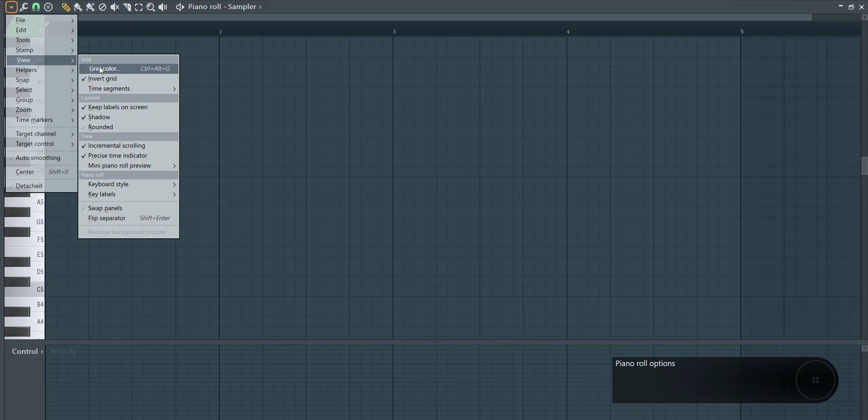868x420 pixels.
Task: Click Velocity label in control panel
Action: coord(63,352)
